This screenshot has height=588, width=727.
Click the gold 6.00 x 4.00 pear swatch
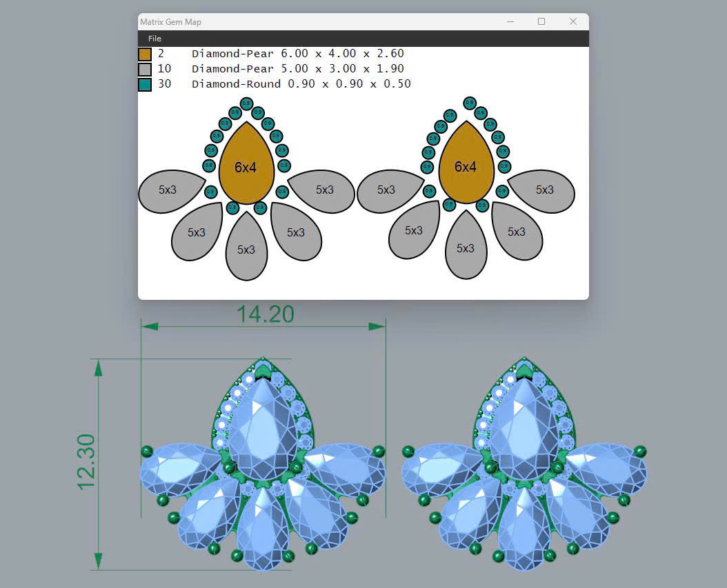point(145,54)
